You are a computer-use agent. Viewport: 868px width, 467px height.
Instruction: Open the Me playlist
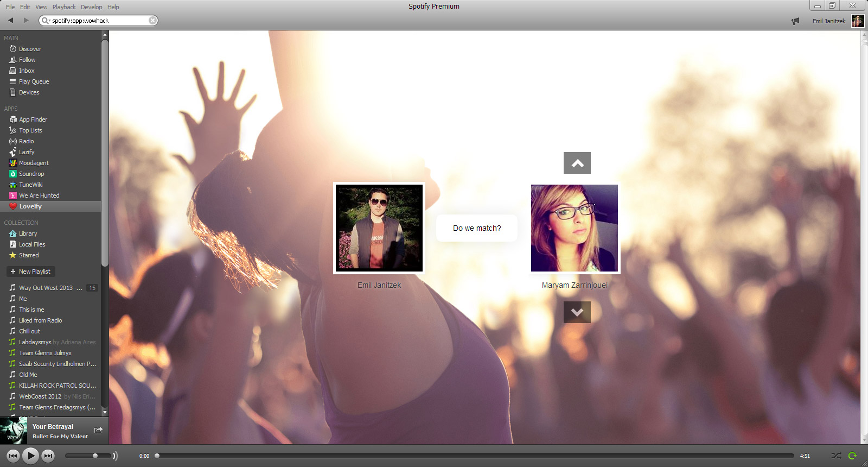(23, 299)
